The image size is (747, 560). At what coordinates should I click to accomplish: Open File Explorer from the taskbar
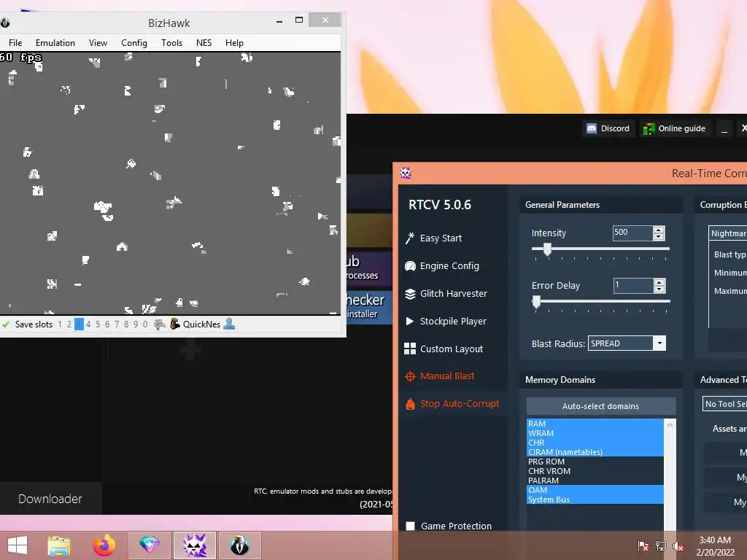coord(59,545)
